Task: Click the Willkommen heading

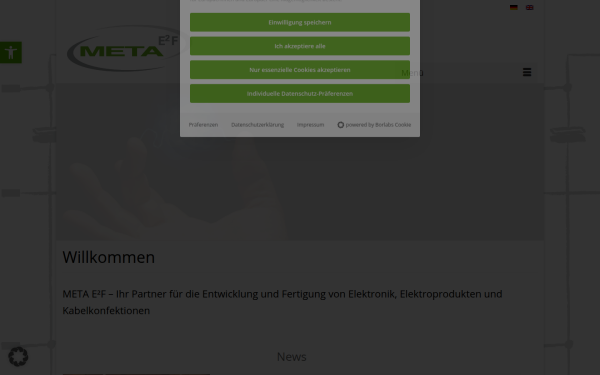Action: pyautogui.click(x=109, y=257)
